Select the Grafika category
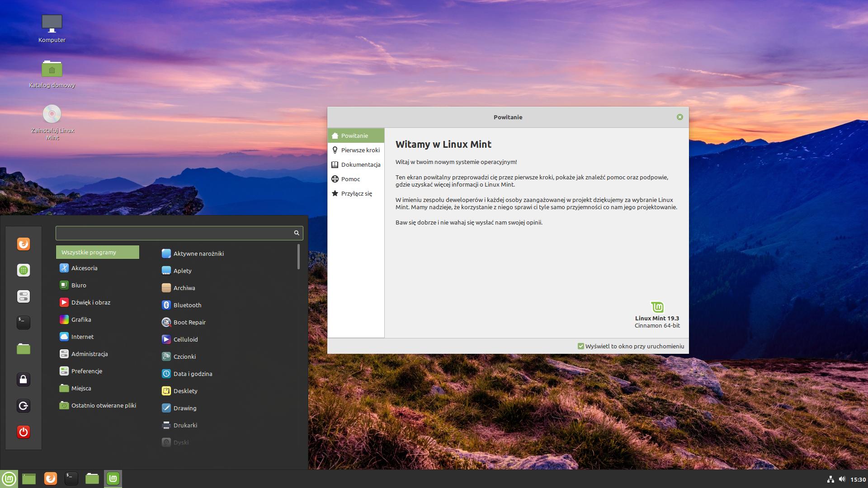The image size is (868, 488). tap(81, 319)
